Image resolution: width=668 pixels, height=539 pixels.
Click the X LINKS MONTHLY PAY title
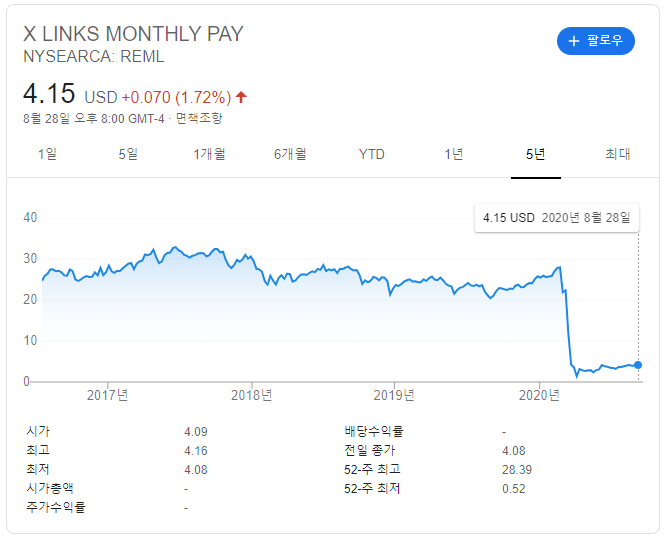point(133,34)
